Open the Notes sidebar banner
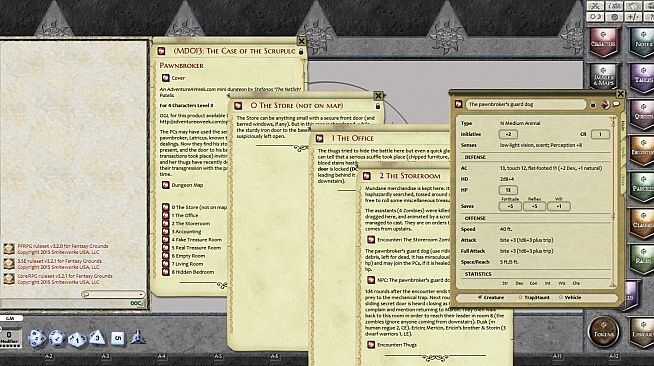Image resolution: width=654 pixels, height=366 pixels. point(642,42)
